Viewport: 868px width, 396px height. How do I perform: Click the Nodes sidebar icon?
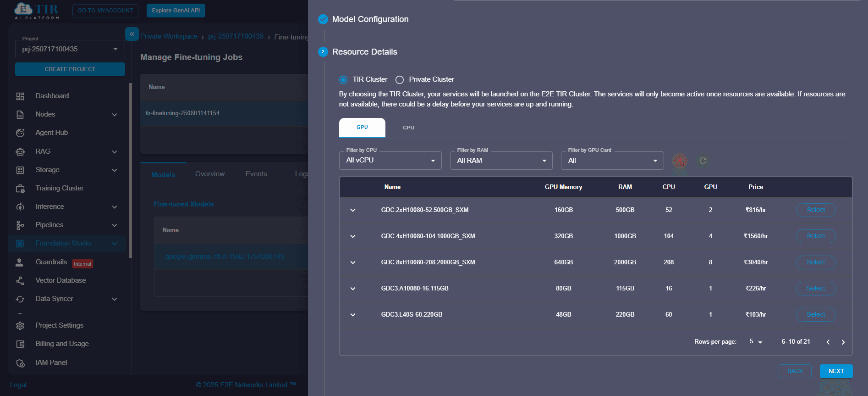click(x=20, y=114)
